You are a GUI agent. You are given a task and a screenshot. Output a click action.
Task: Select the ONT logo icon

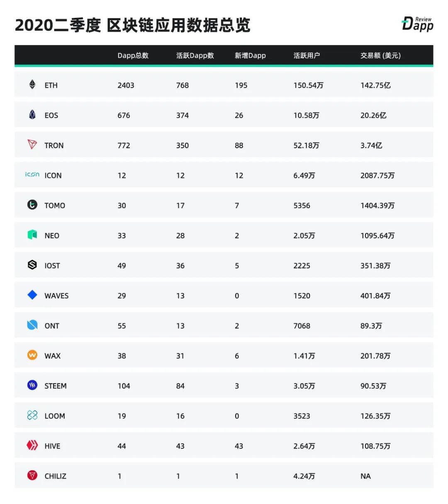32,325
